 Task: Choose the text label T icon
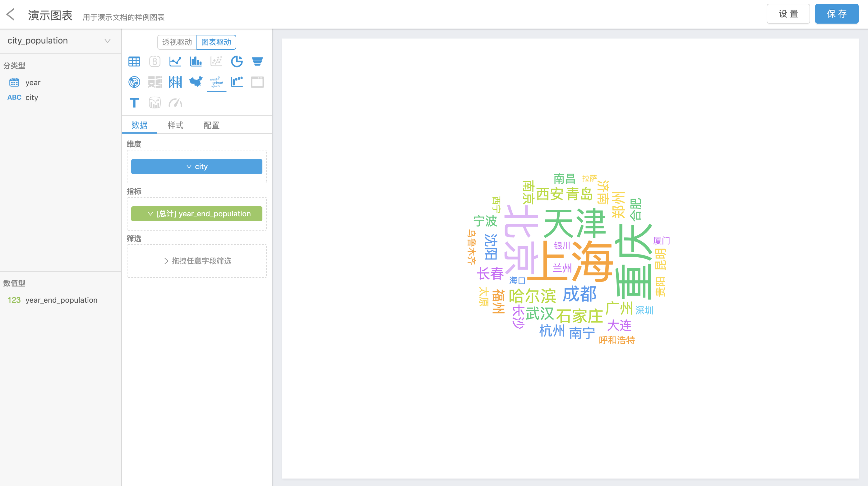tap(134, 103)
